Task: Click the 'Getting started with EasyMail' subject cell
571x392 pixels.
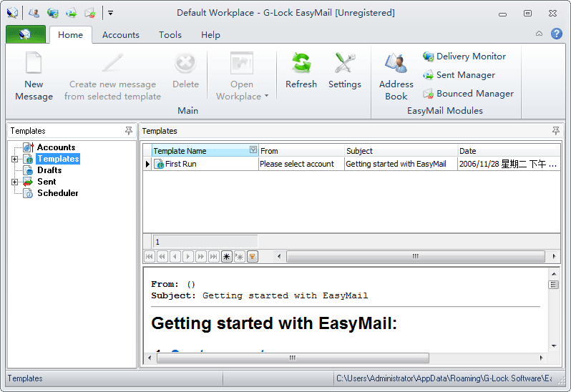Action: [401, 164]
